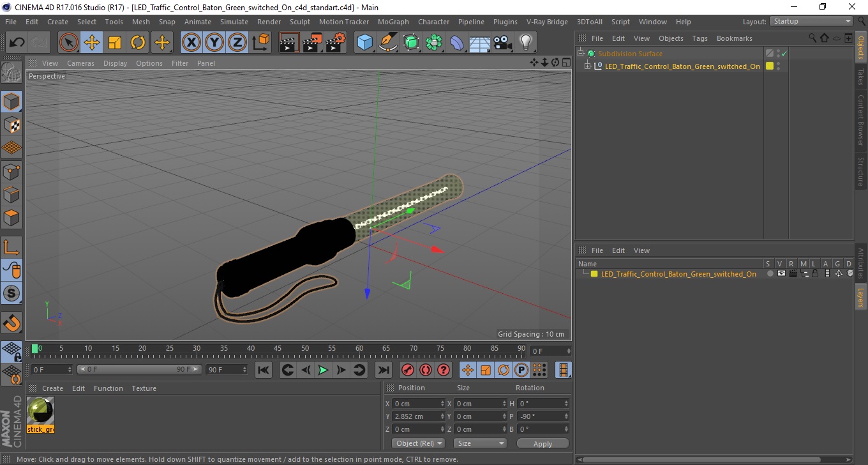Click the Undo arrow icon
This screenshot has height=465, width=868.
17,43
